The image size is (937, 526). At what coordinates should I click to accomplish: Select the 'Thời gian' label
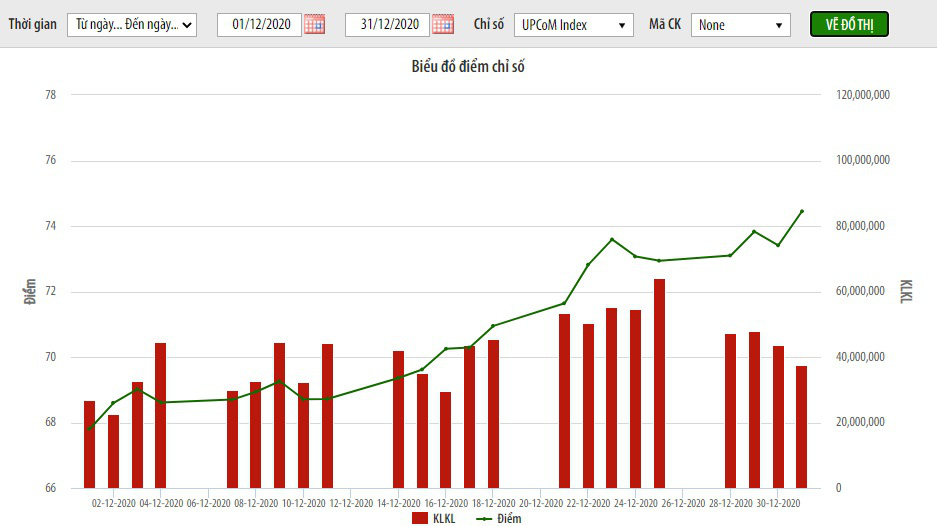pyautogui.click(x=33, y=25)
